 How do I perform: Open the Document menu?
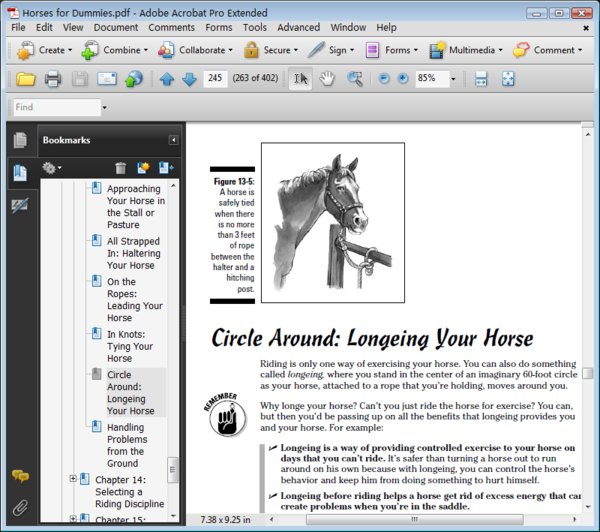116,27
